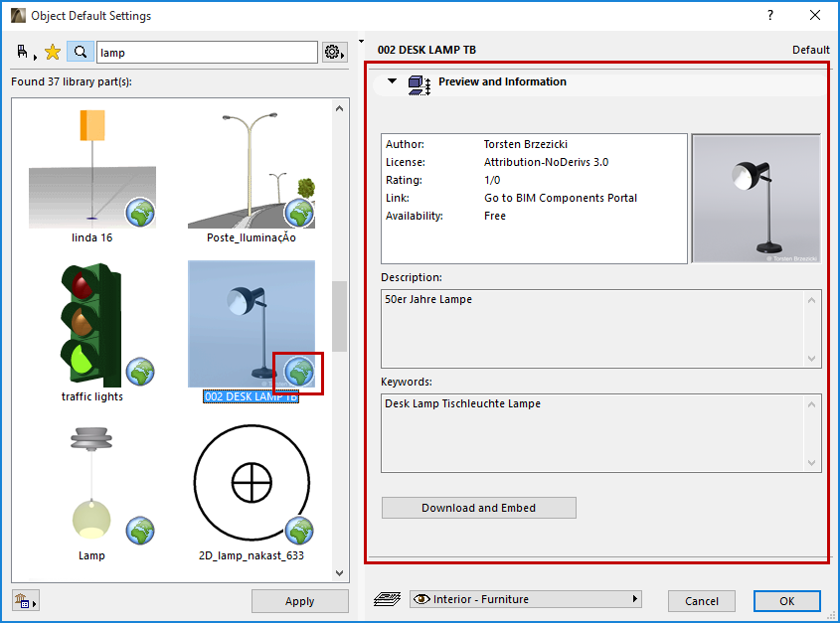Click the Description text box
Viewport: 840px width, 623px height.
601,328
